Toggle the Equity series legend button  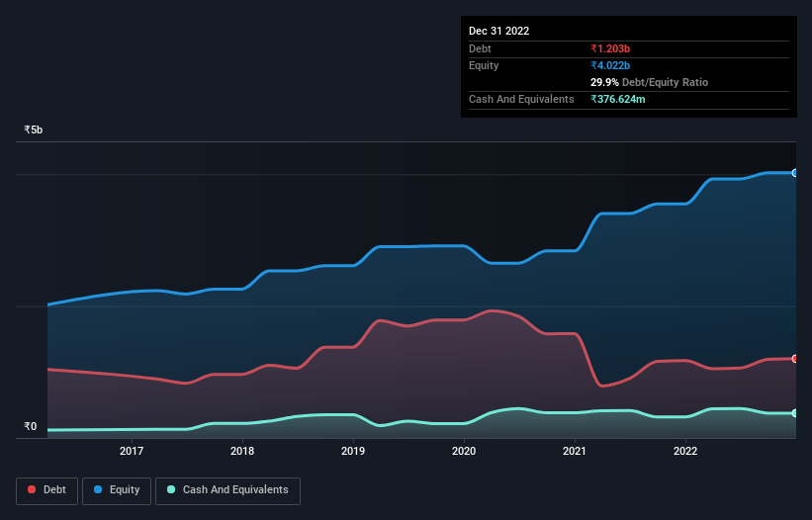(x=117, y=490)
